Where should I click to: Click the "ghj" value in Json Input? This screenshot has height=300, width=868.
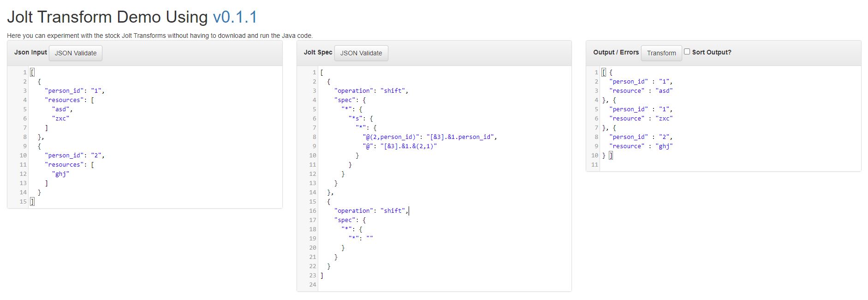(60, 174)
